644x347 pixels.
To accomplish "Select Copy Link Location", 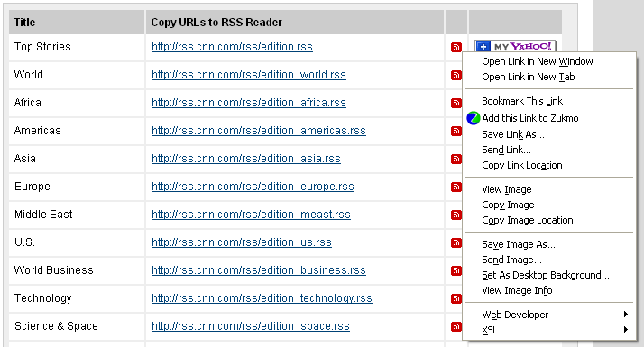I will click(548, 165).
